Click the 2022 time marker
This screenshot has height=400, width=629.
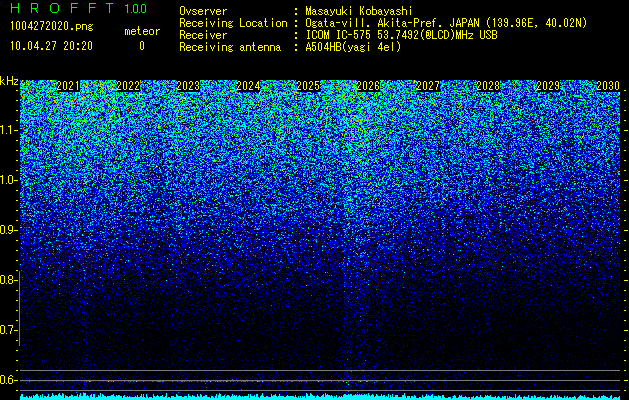(128, 86)
